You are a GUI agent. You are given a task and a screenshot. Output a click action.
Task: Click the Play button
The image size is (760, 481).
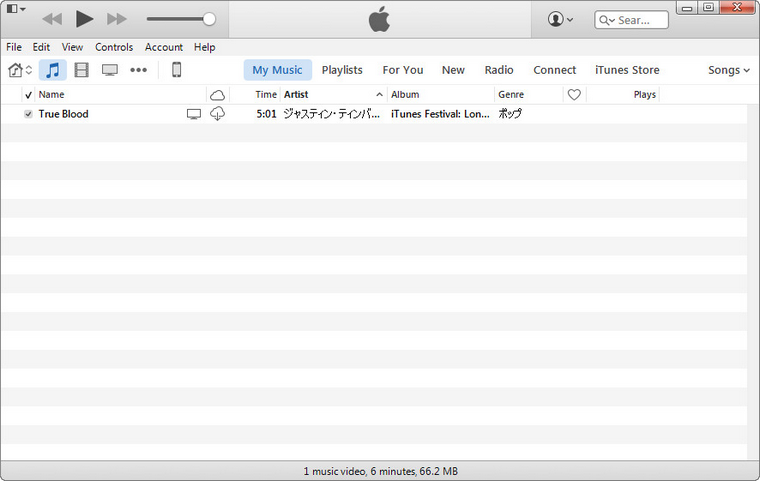[84, 19]
